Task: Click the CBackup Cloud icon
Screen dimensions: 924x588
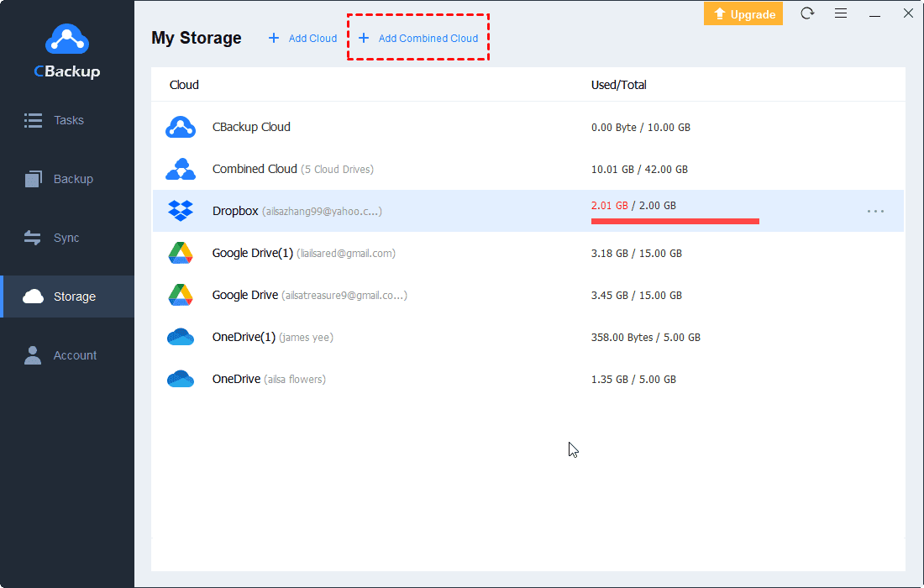Action: 181,127
